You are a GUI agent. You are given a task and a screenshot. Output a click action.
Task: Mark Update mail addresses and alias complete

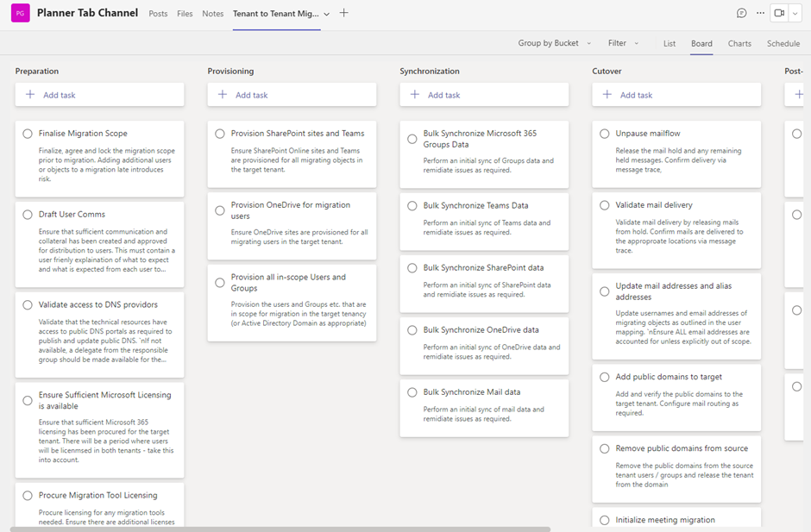[x=604, y=291]
